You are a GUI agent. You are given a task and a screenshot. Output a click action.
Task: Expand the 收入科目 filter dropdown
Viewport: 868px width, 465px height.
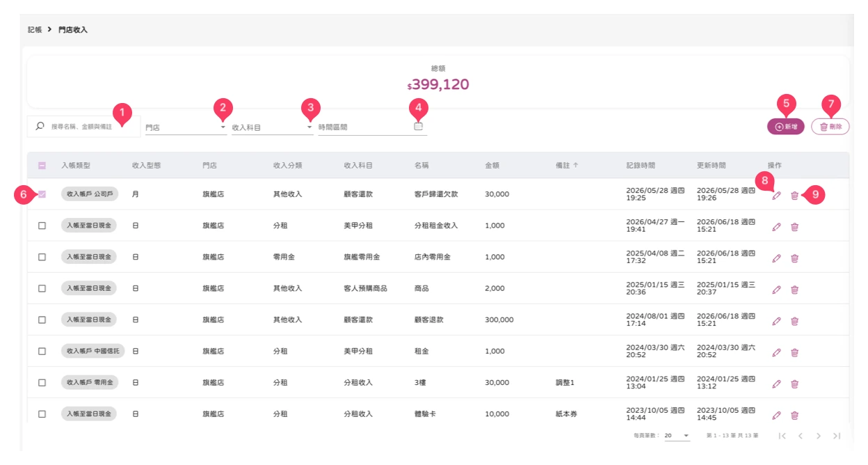tap(273, 127)
